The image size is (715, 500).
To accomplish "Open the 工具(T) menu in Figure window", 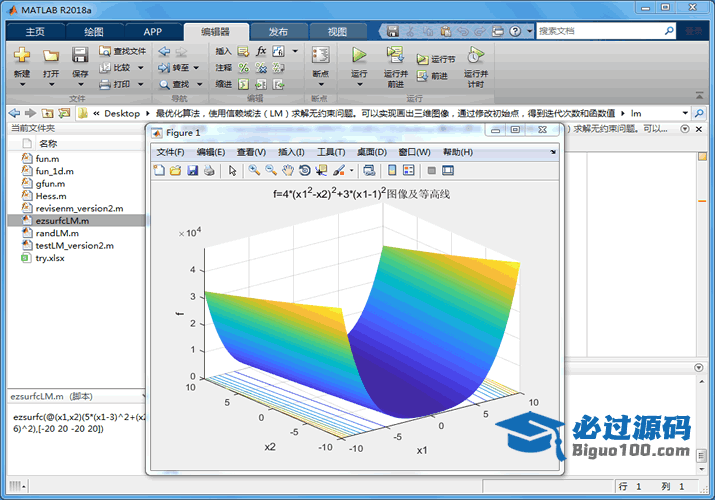I will (x=331, y=152).
